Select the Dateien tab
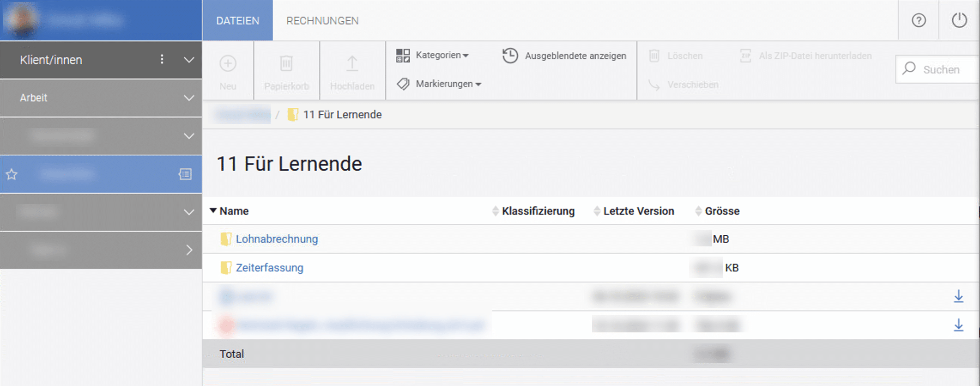 [x=237, y=21]
